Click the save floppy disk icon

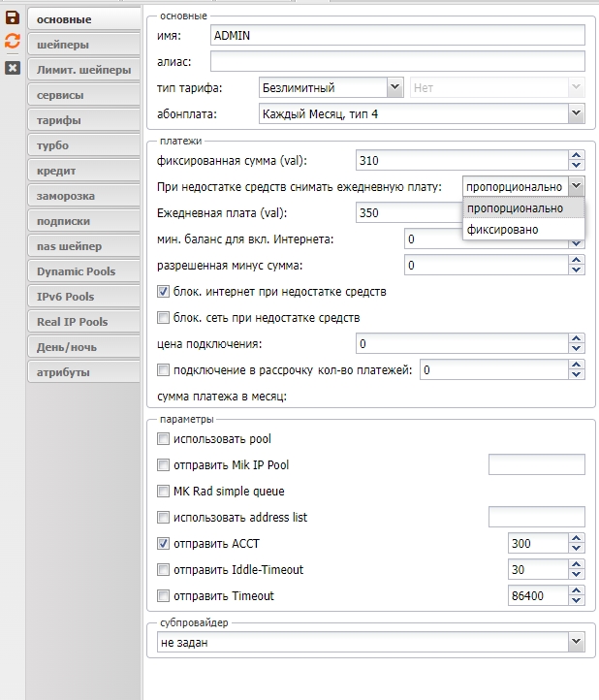(x=13, y=17)
